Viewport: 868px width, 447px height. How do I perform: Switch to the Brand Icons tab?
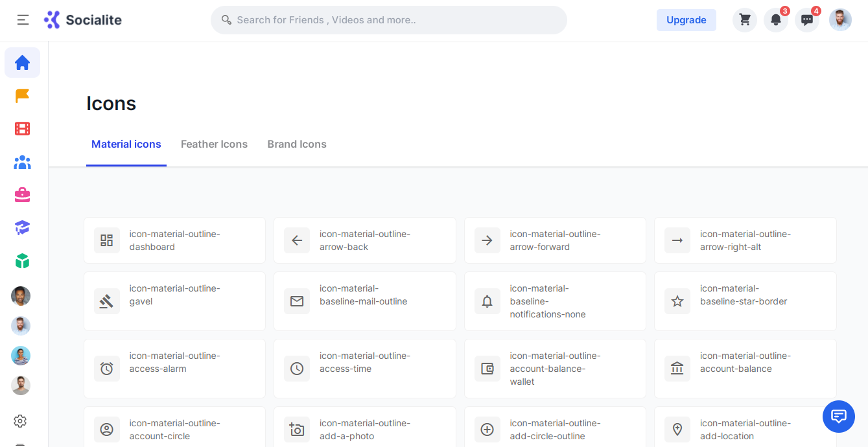pyautogui.click(x=297, y=144)
